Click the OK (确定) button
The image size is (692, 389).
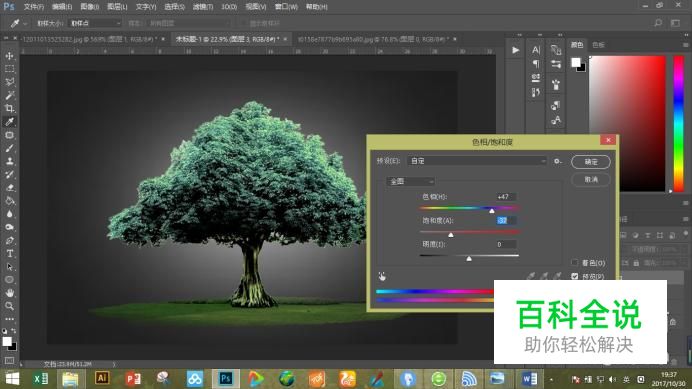click(x=590, y=162)
